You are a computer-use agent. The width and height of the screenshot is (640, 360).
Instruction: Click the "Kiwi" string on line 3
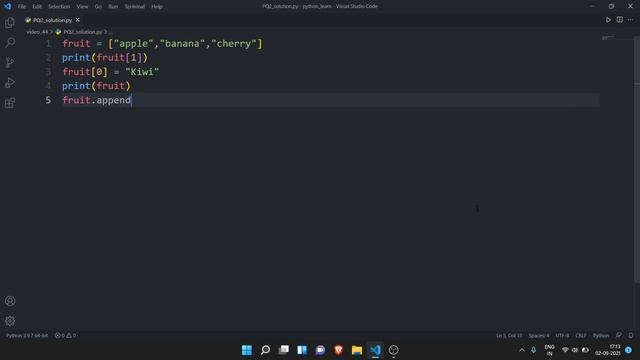pyautogui.click(x=142, y=72)
